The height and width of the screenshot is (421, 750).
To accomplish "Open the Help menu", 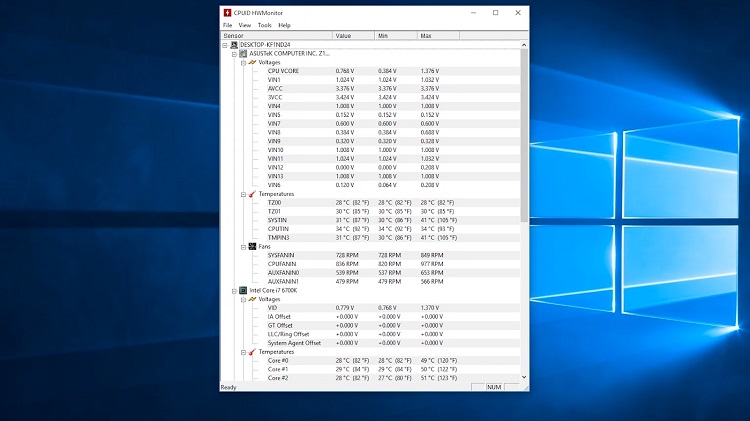I will (x=285, y=25).
